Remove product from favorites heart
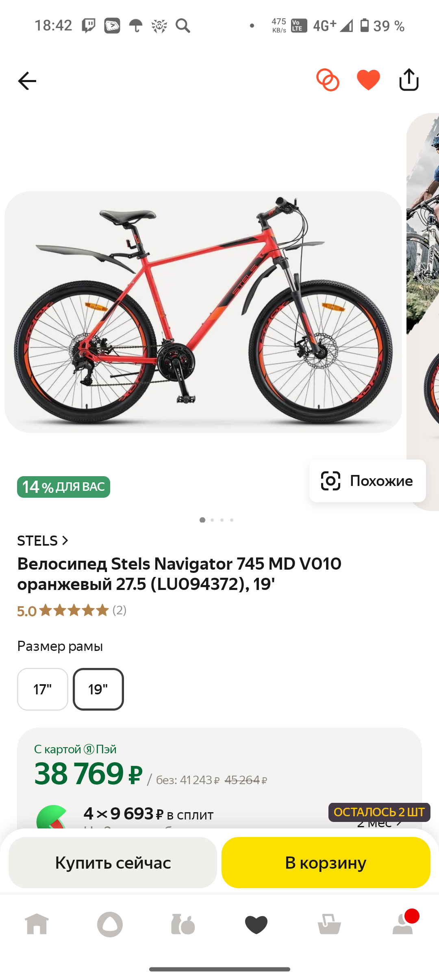Viewport: 439px width, 980px height. pyautogui.click(x=368, y=80)
